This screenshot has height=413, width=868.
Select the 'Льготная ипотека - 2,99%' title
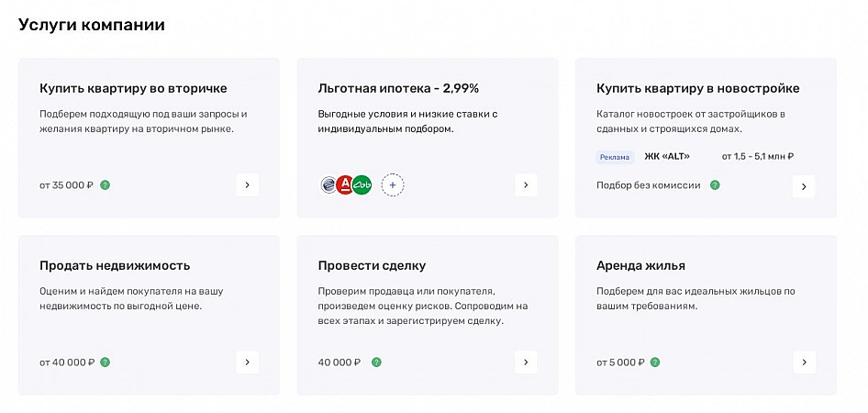click(398, 88)
